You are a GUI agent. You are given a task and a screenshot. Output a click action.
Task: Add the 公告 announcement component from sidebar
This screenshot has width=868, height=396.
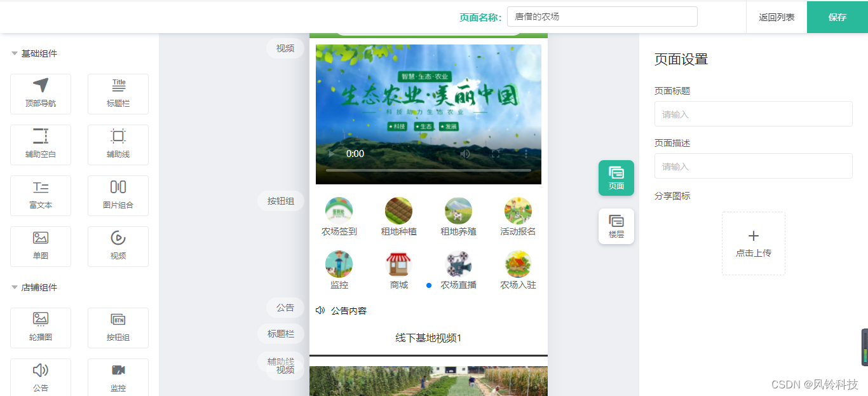pos(41,378)
